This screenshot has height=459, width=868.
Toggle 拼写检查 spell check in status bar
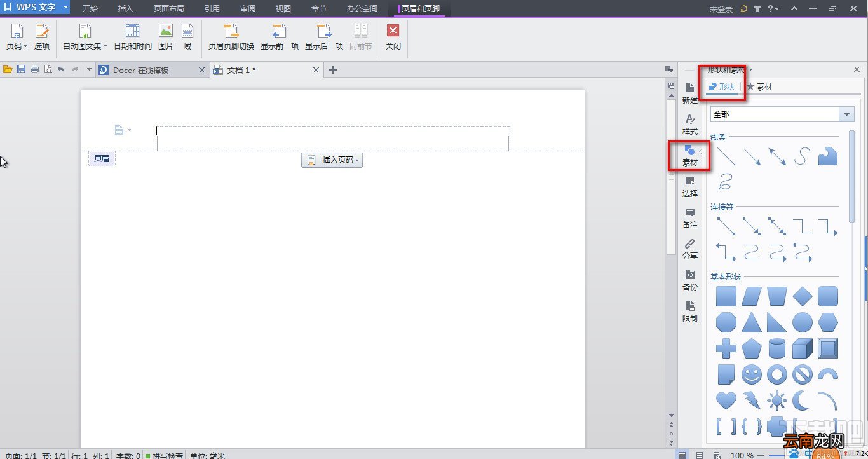165,455
